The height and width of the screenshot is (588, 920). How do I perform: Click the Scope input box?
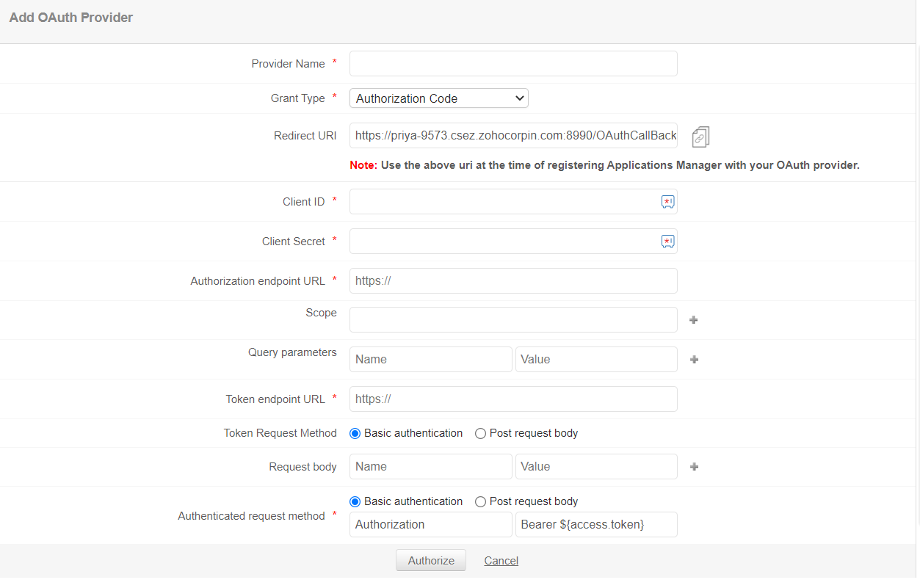[x=512, y=320]
